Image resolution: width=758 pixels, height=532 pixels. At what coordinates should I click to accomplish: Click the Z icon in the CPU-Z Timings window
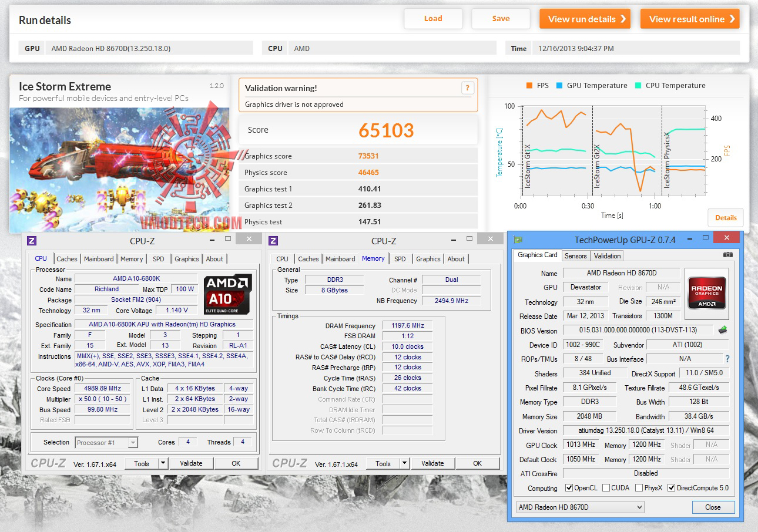(x=274, y=241)
